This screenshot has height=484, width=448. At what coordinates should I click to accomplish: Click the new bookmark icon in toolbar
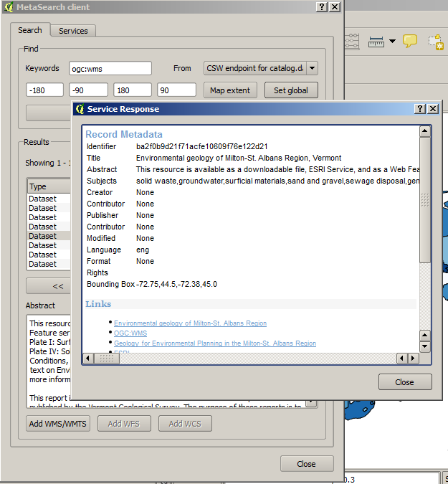tap(437, 42)
